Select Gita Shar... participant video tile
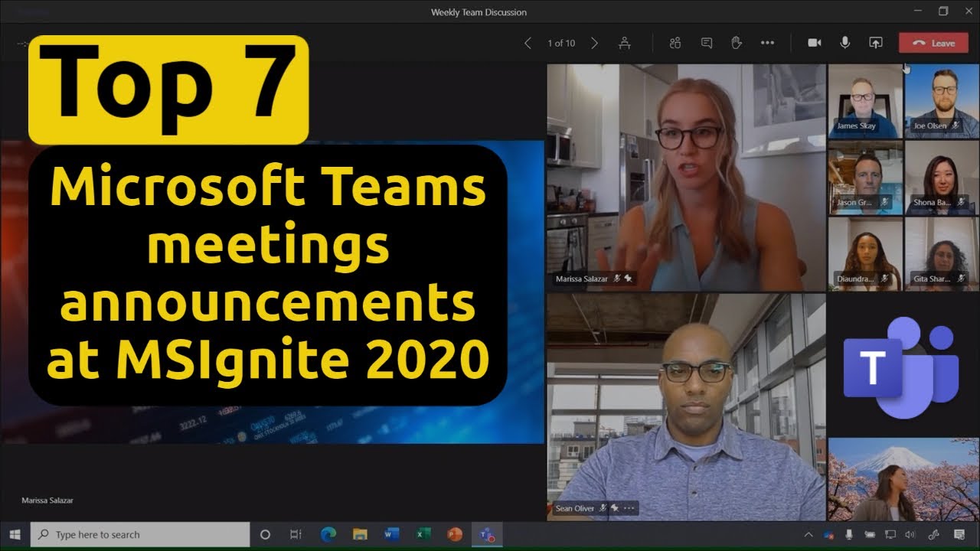 click(x=942, y=254)
